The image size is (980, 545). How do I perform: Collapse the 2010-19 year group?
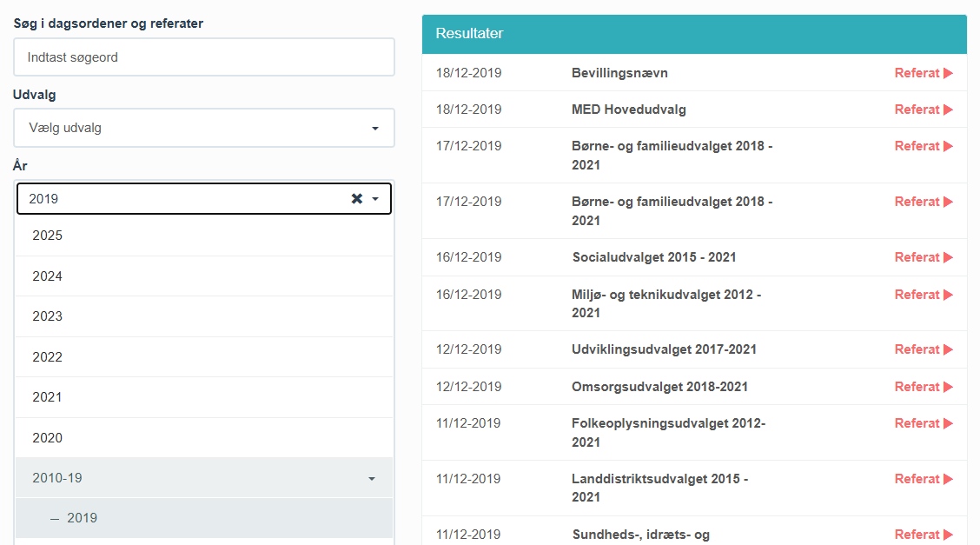(372, 478)
